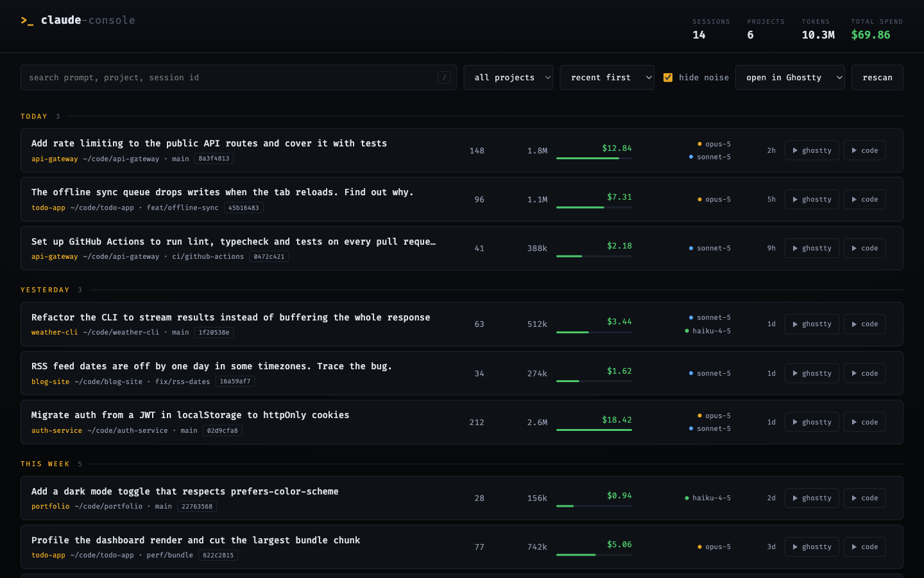The width and height of the screenshot is (924, 578).
Task: Open Migrate auth session in ghostty
Action: [812, 422]
